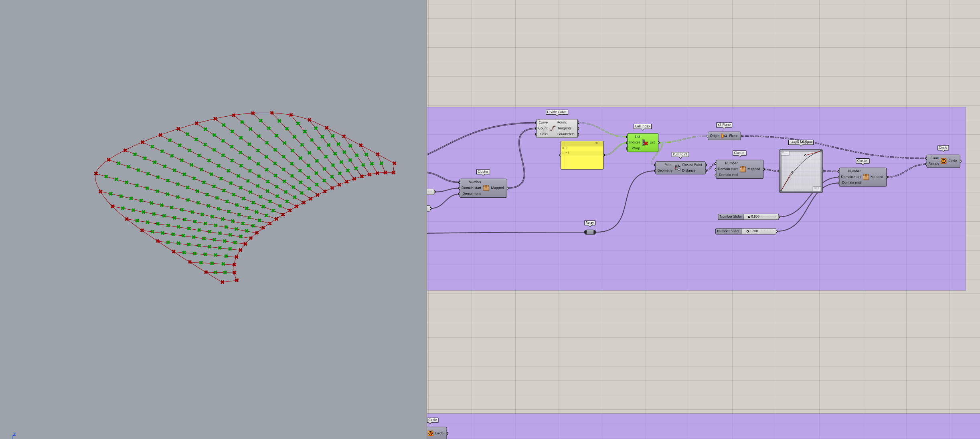This screenshot has width=980, height=439.
Task: Click the YZ Plane component icon
Action: click(x=724, y=136)
